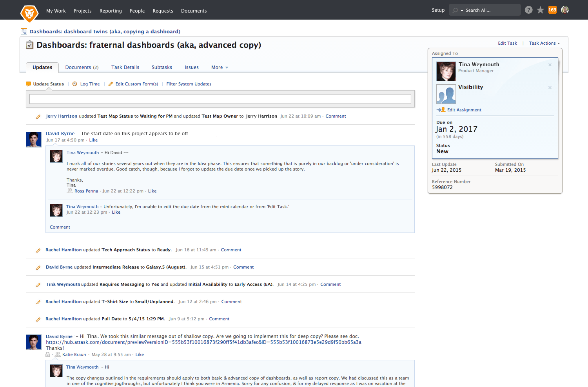This screenshot has width=588, height=387.
Task: View the 163 notifications badge
Action: [x=552, y=10]
